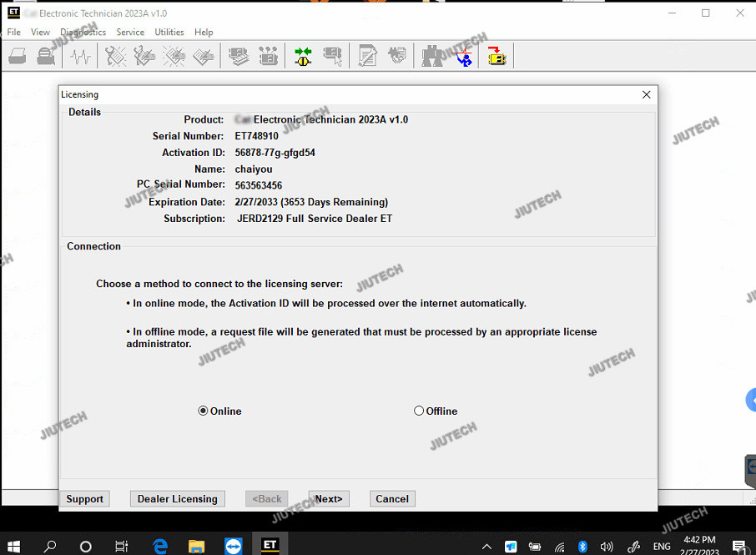
Task: Click the Back button
Action: coord(267,498)
